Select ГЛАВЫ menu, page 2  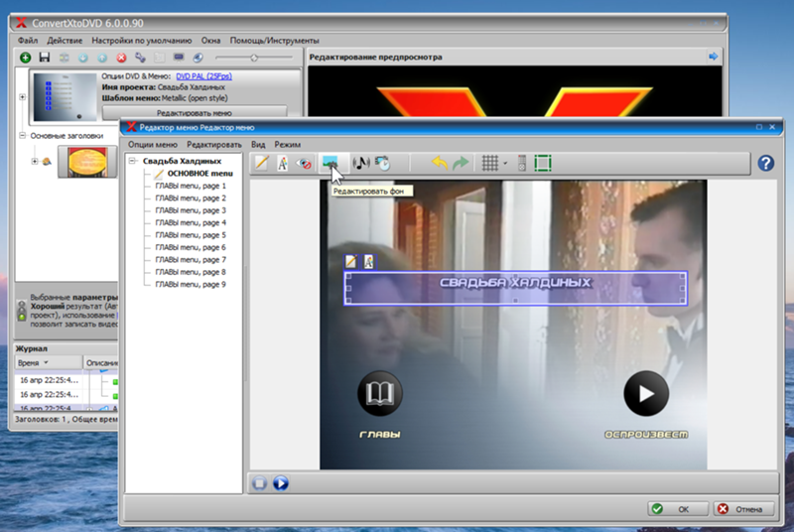[191, 198]
